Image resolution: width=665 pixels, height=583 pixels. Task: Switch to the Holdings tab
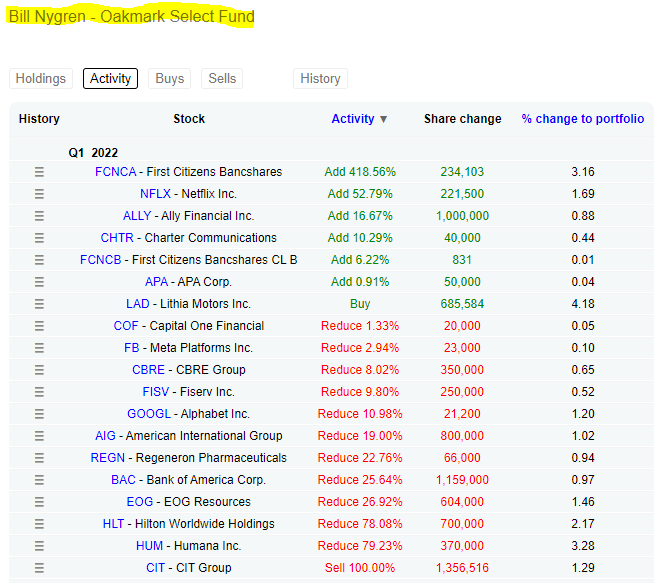click(41, 78)
